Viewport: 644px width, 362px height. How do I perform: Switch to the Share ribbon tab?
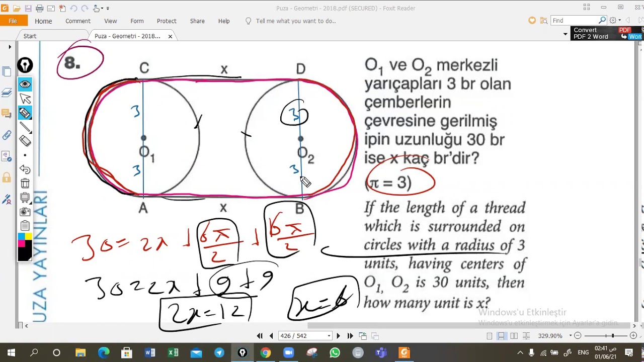pyautogui.click(x=197, y=21)
